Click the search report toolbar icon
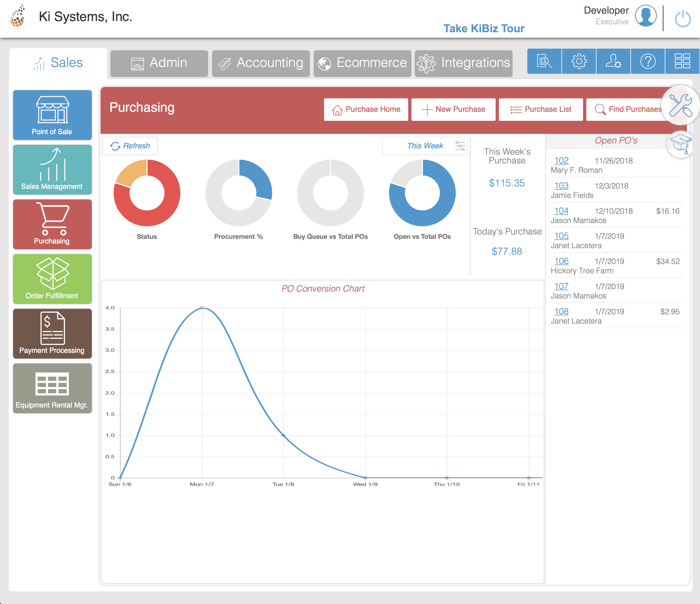 (544, 61)
